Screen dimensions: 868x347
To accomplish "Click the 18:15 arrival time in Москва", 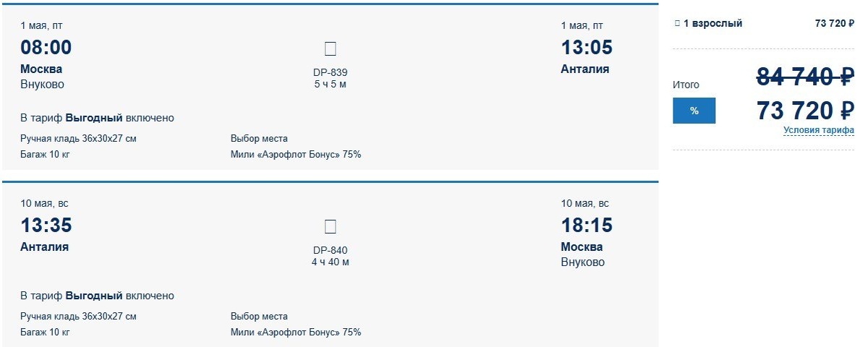I will pos(587,226).
